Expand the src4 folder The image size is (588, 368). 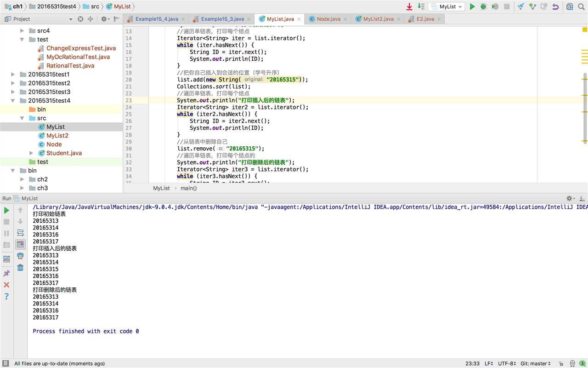tap(22, 31)
